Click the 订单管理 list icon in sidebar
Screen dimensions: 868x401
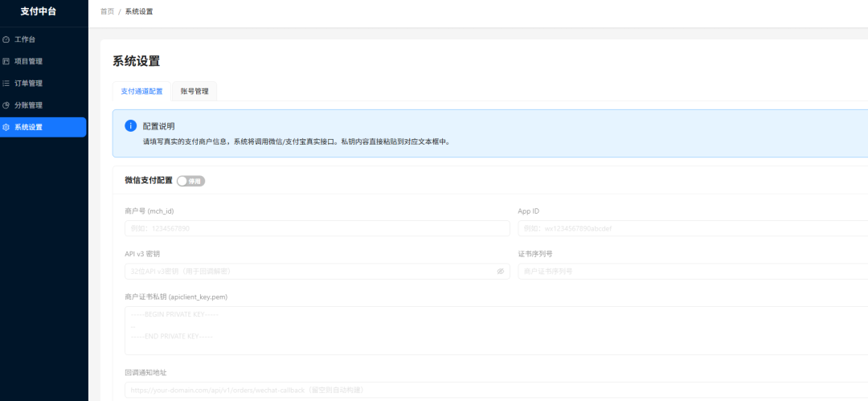click(6, 83)
